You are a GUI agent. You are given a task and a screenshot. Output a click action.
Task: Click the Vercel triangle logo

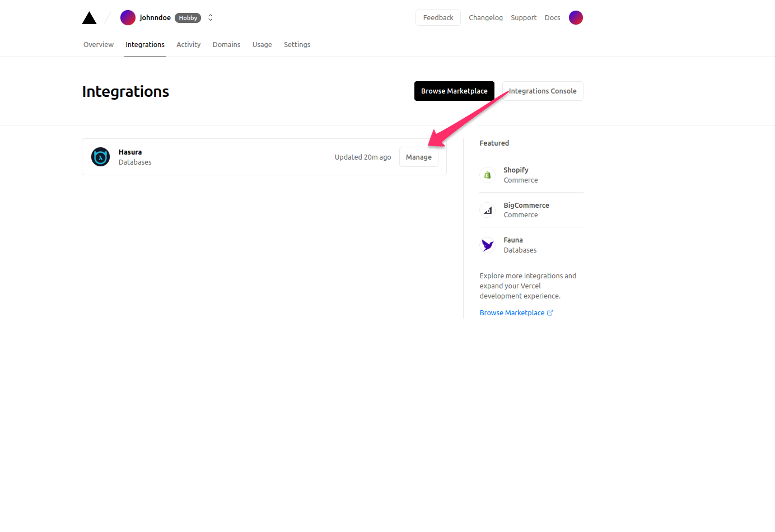(89, 17)
